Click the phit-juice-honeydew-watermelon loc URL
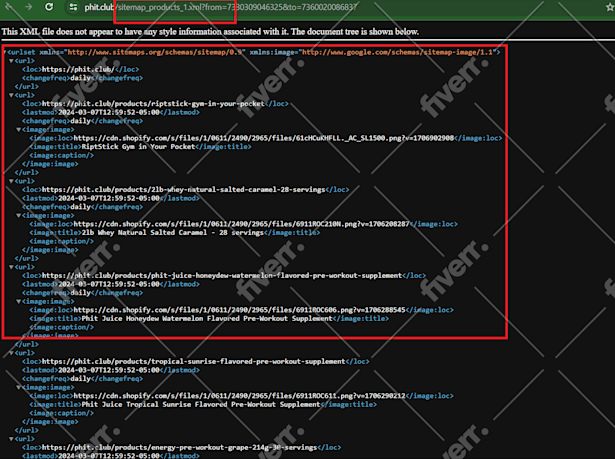 [222, 275]
